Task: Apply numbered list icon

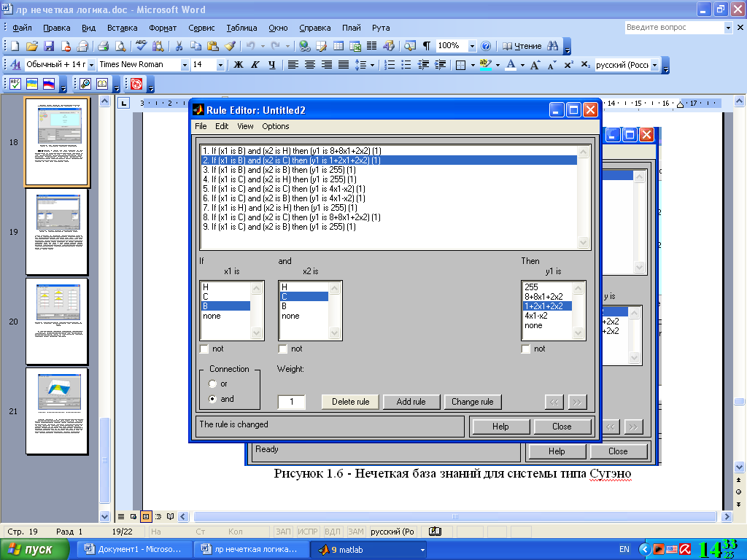Action: [390, 65]
